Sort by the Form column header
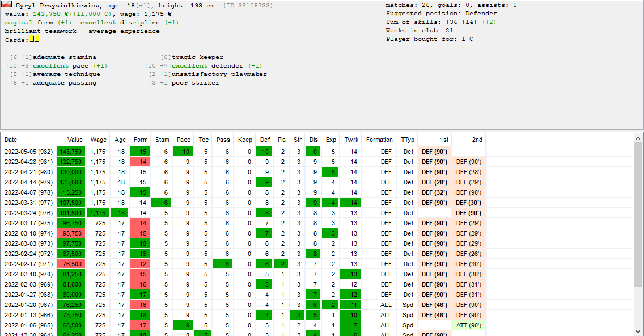644x336 pixels. 139,140
